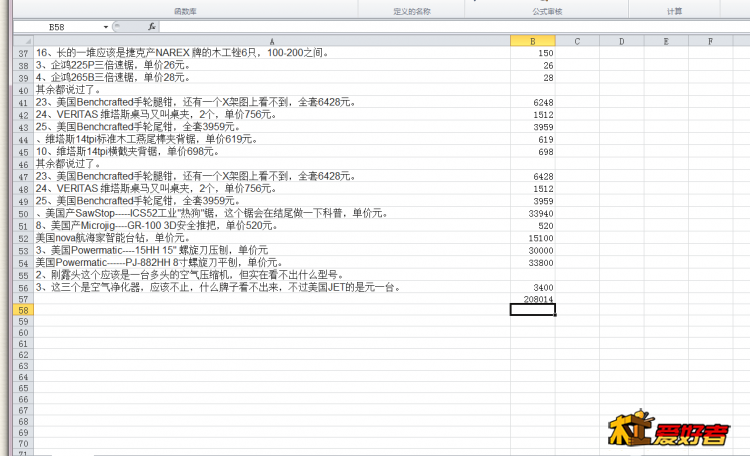Click the select-all corner button
This screenshot has width=750, height=456.
tap(23, 41)
